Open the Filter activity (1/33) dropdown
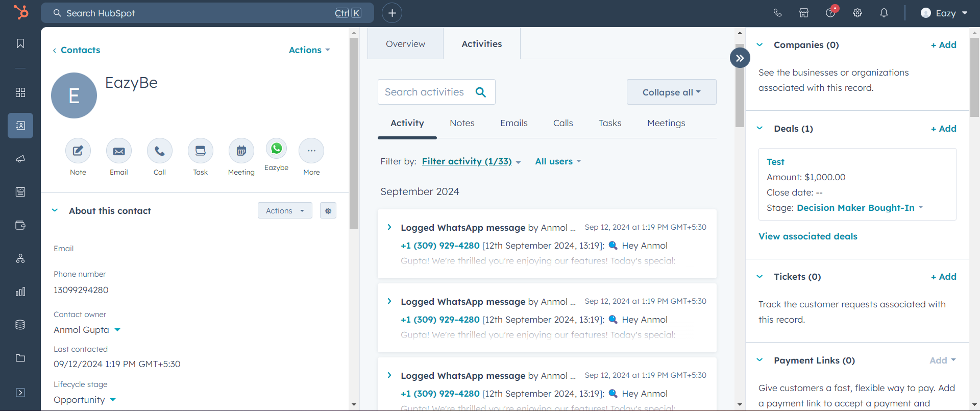The image size is (980, 411). coord(471,161)
